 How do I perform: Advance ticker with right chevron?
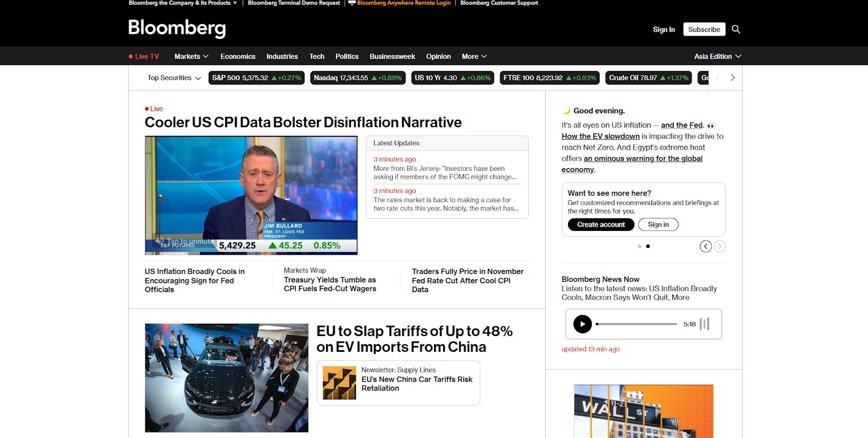(x=733, y=78)
